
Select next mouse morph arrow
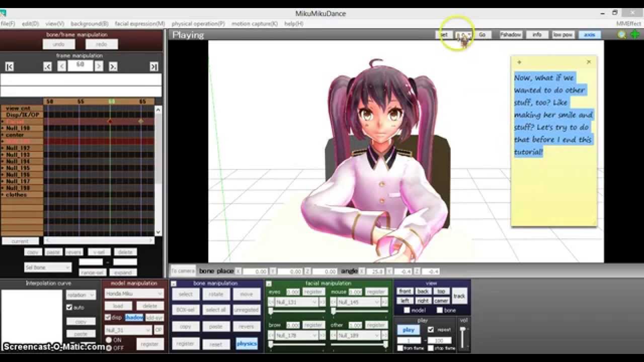(x=385, y=302)
